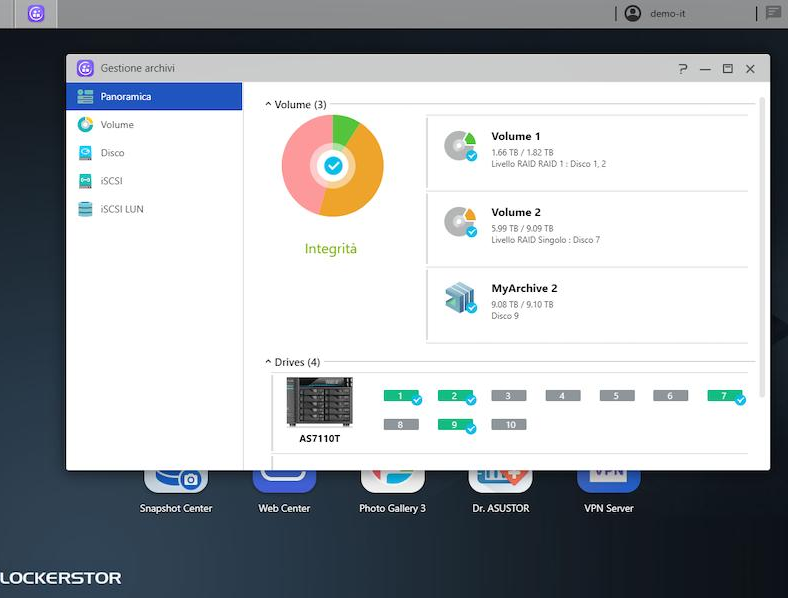The width and height of the screenshot is (788, 598).
Task: Select the Panoramica sidebar tab
Action: 154,96
